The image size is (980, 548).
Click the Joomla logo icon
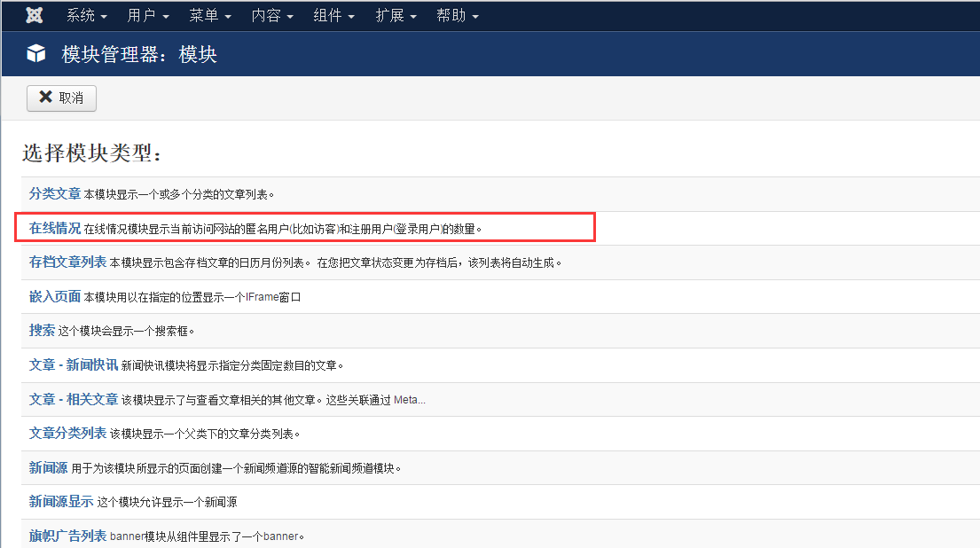(x=35, y=16)
